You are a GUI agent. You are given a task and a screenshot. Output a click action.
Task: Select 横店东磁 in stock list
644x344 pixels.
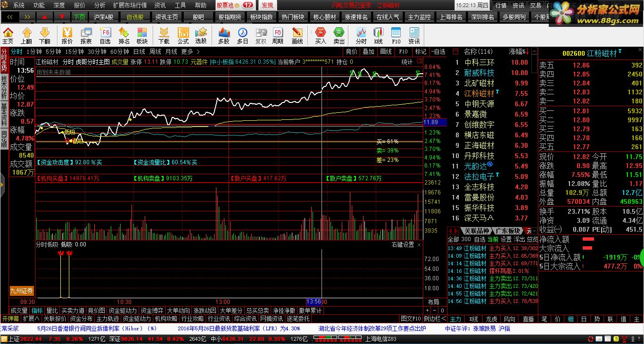479,135
